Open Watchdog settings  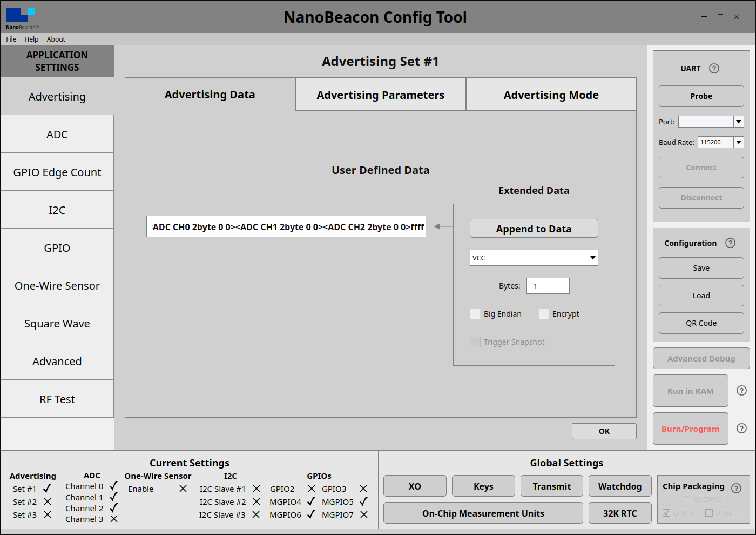click(620, 486)
